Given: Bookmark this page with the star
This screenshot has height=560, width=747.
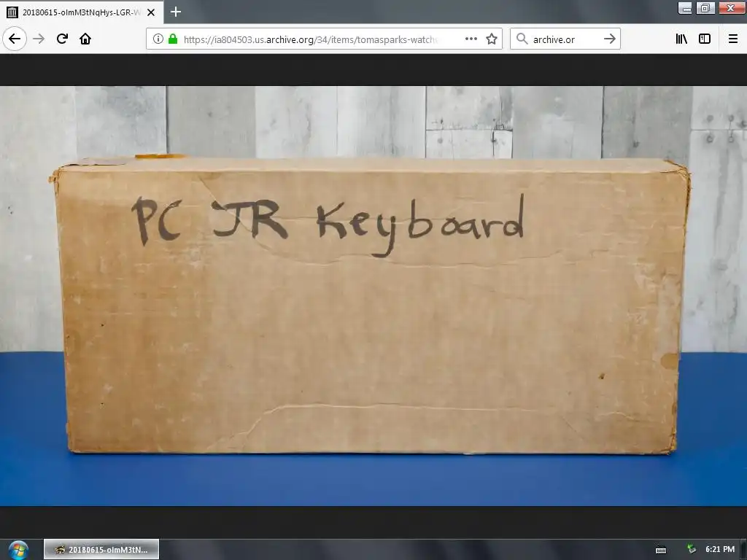Looking at the screenshot, I should tap(492, 39).
